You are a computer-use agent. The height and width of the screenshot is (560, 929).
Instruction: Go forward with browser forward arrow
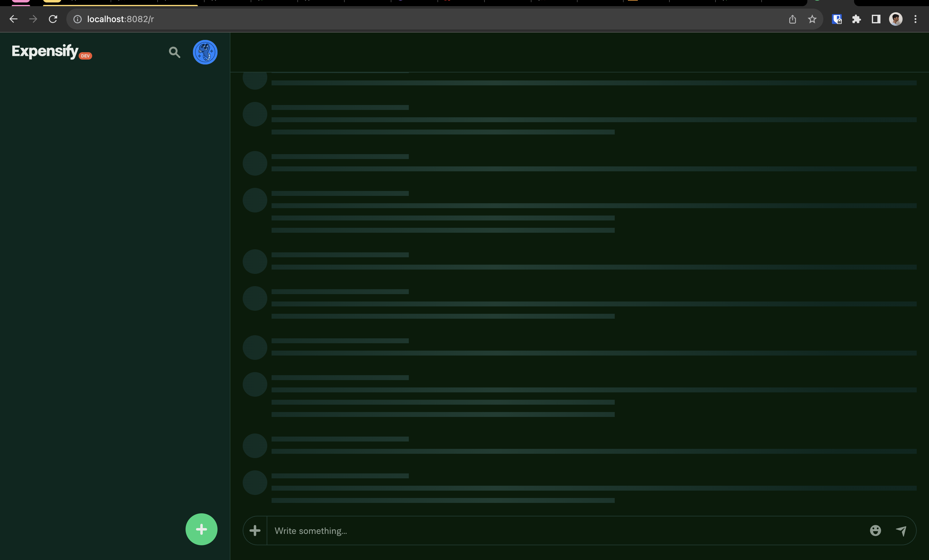[33, 19]
